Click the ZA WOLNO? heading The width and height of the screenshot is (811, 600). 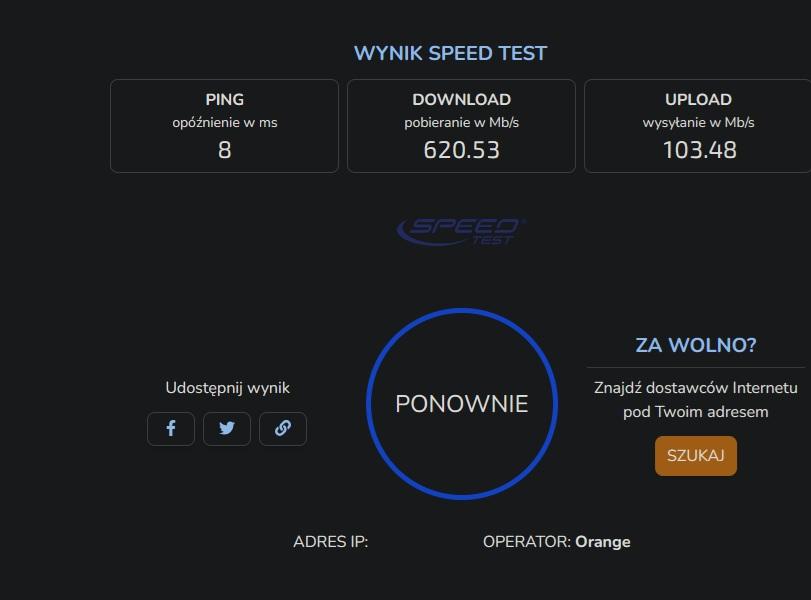point(696,346)
